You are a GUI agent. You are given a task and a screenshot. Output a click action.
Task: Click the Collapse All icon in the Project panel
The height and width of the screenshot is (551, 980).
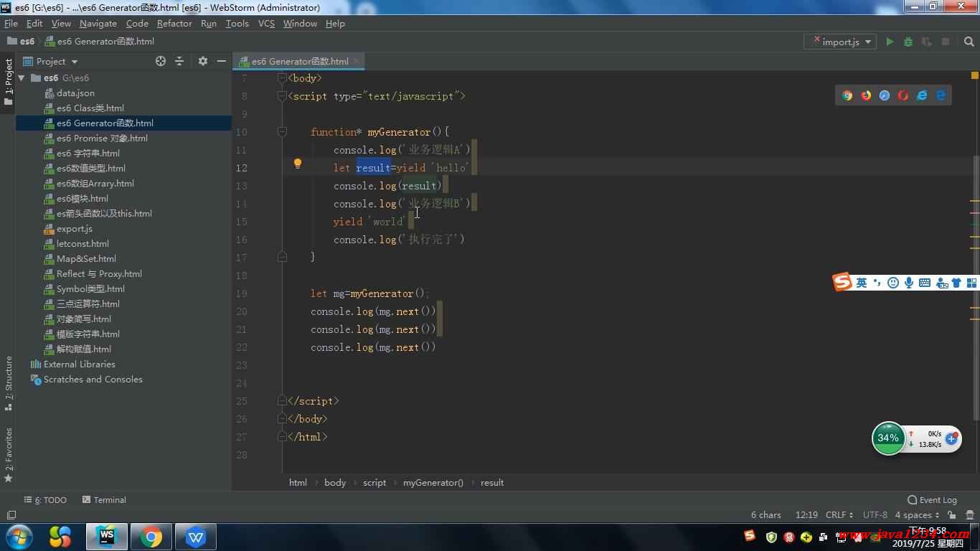[179, 61]
